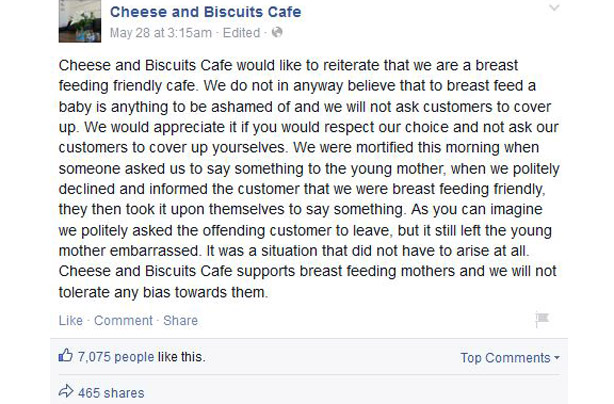Open the post options chevron menu

[554, 7]
